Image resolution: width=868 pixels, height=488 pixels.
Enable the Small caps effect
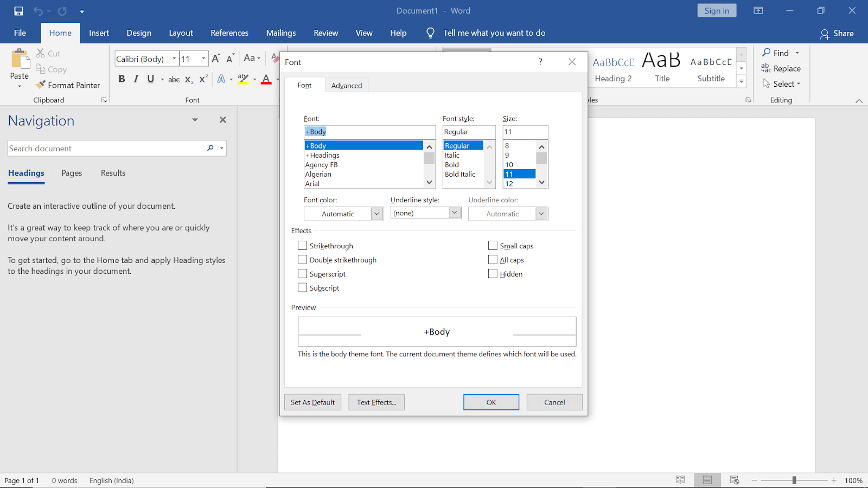(493, 245)
